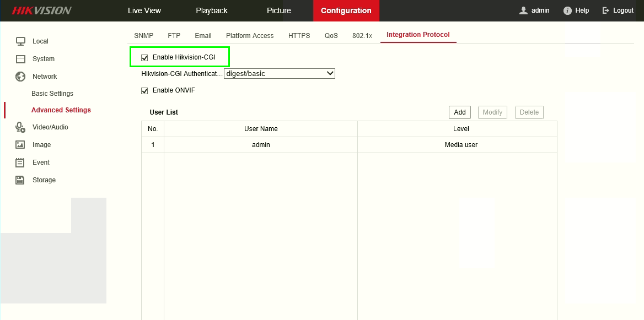Image resolution: width=644 pixels, height=320 pixels.
Task: Open the Picture tab
Action: coord(279,10)
